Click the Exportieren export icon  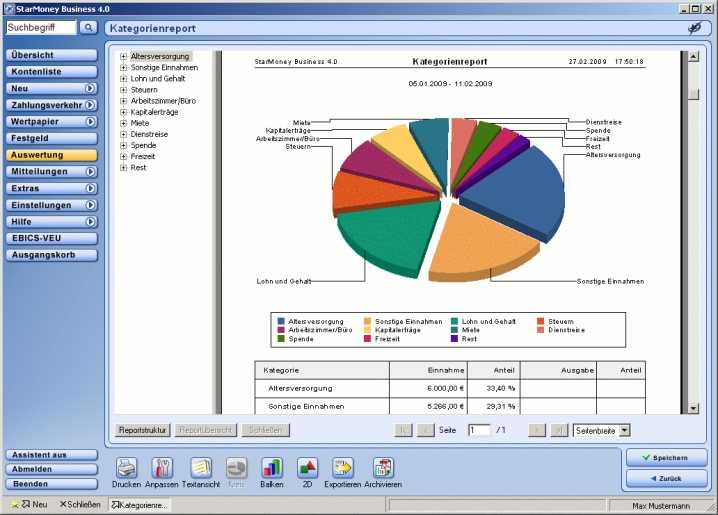pyautogui.click(x=343, y=468)
